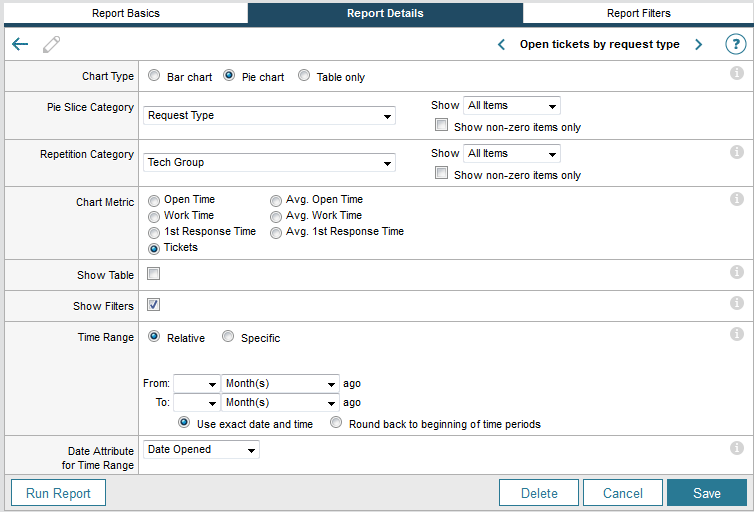The height and width of the screenshot is (512, 754).
Task: Open the To Month(s) unit dropdown
Action: (x=280, y=402)
